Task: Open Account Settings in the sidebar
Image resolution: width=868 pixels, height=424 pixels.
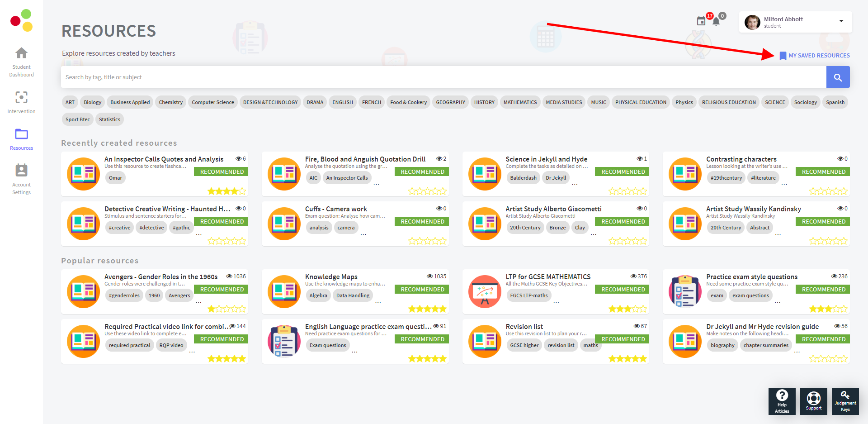Action: pos(21,171)
